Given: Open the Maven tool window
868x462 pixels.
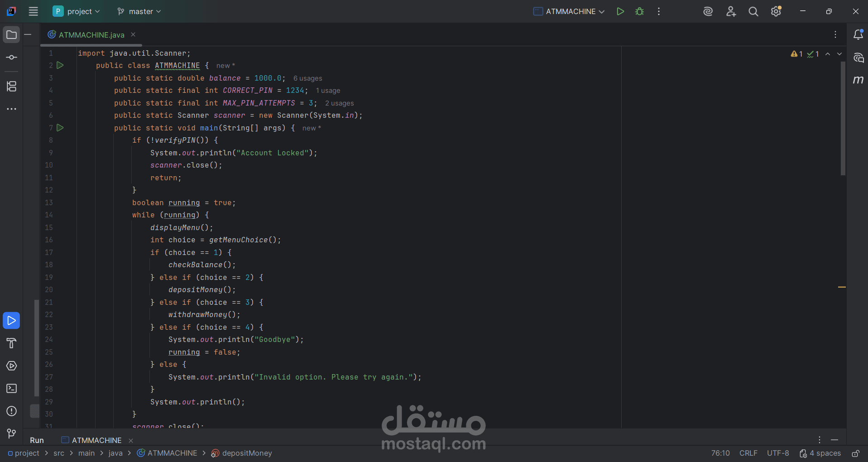Looking at the screenshot, I should 858,80.
